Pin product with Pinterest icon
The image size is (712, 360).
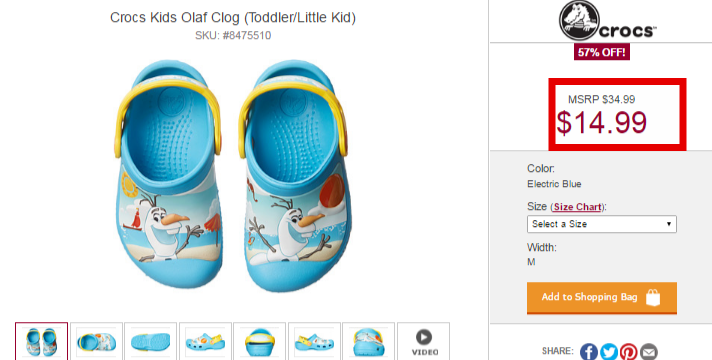(628, 352)
